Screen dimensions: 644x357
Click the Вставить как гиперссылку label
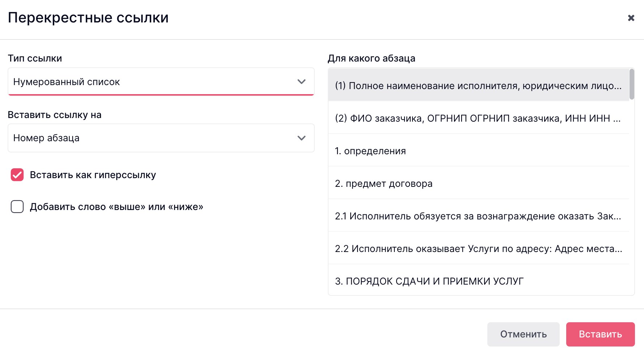tap(93, 175)
